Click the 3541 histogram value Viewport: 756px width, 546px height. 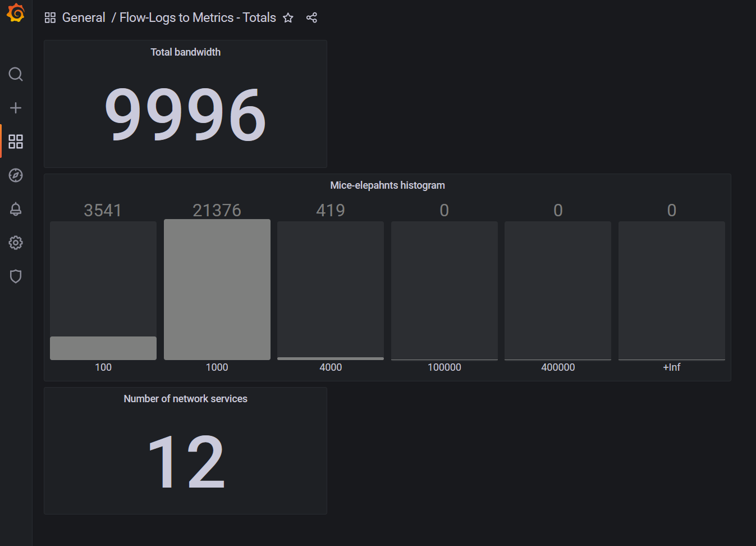coord(103,211)
